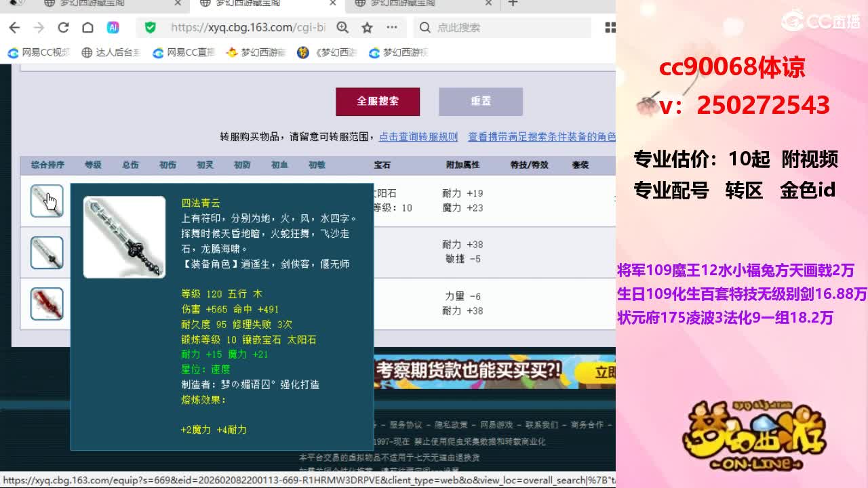Viewport: 868px width, 488px height.
Task: Click the large 四法青云 sword image
Action: pyautogui.click(x=124, y=237)
